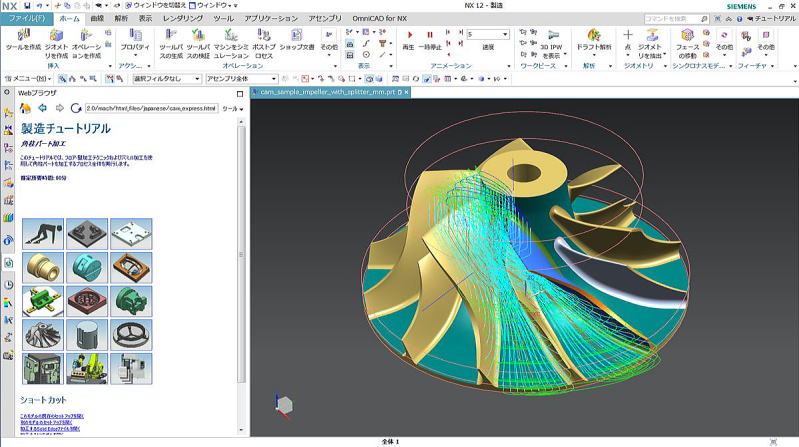Click the blue help question mark icon
Screen dimensions: 799x447
(x=739, y=19)
